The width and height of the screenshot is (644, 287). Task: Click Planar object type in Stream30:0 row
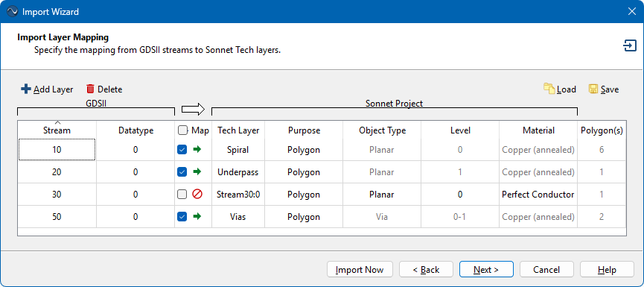point(382,195)
